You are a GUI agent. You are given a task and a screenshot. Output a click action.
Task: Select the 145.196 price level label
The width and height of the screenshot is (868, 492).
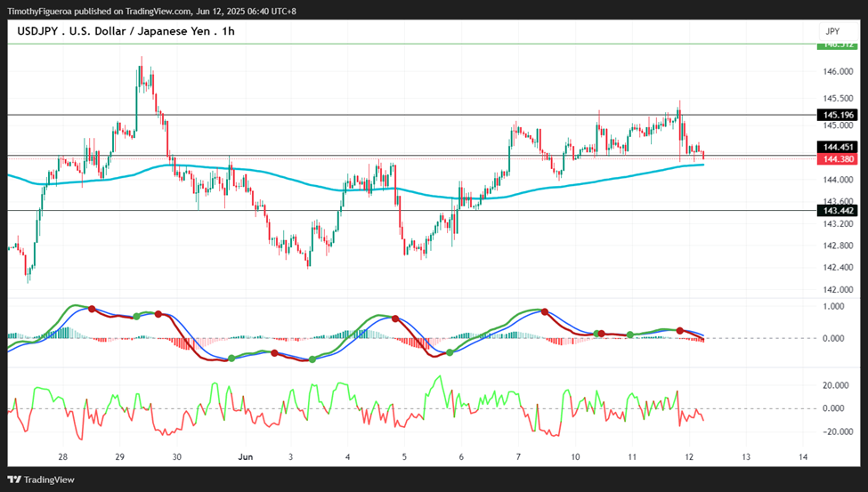[x=838, y=115]
